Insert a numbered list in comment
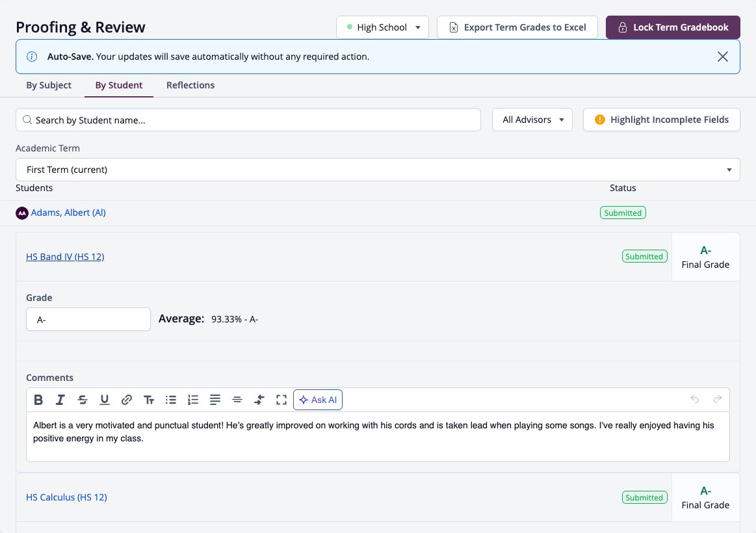The image size is (756, 533). click(x=193, y=400)
